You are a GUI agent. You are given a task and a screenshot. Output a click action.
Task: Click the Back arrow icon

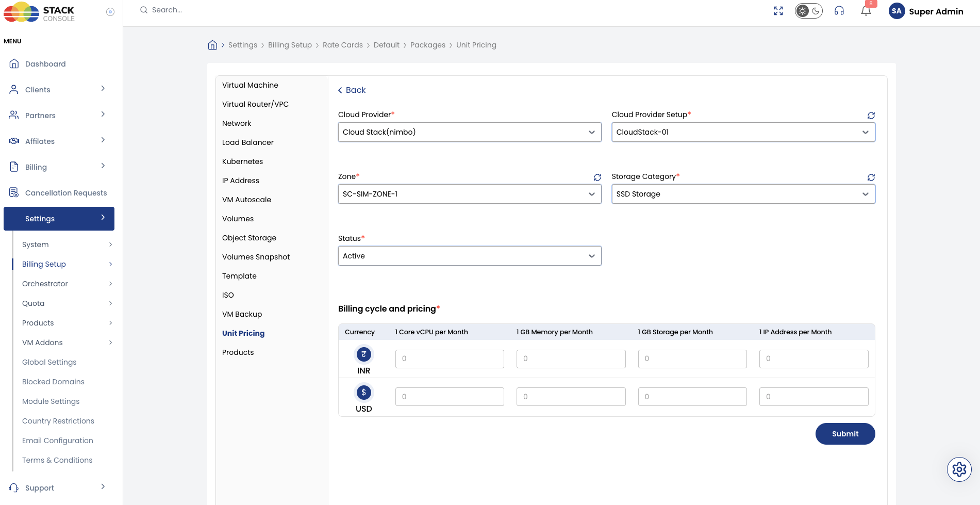340,90
